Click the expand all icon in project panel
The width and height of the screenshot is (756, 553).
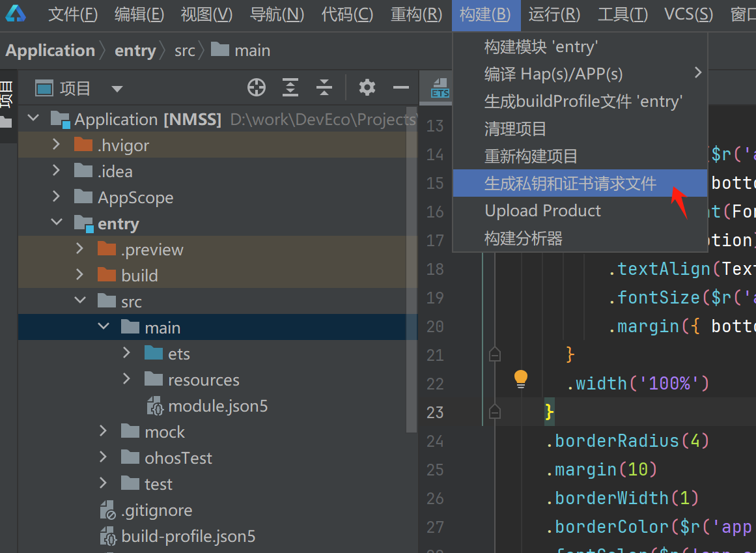pos(290,88)
